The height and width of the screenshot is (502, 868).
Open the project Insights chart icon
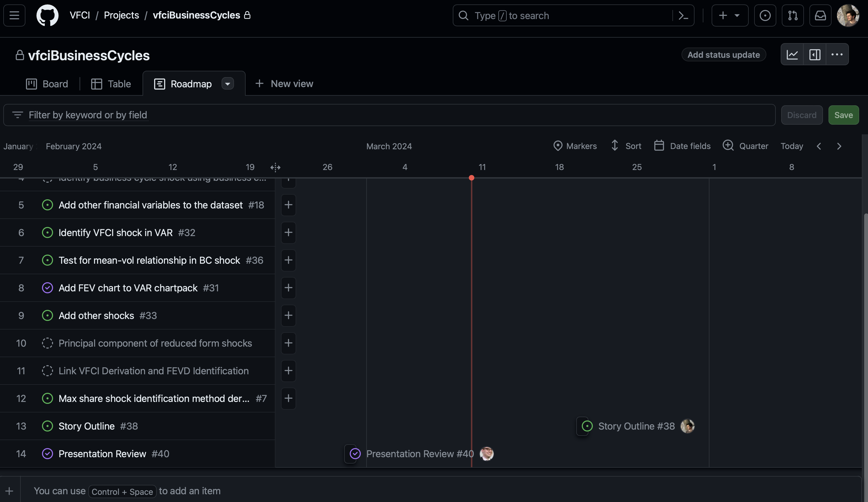(x=792, y=54)
